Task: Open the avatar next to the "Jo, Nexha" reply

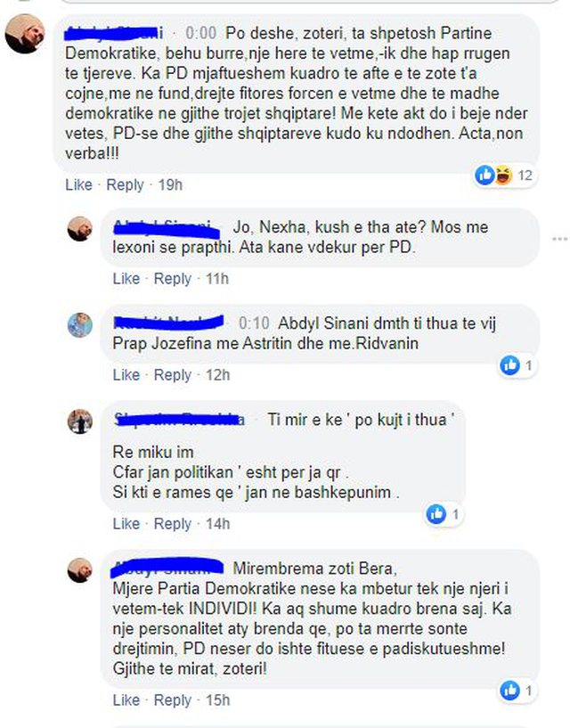Action: pos(80,229)
